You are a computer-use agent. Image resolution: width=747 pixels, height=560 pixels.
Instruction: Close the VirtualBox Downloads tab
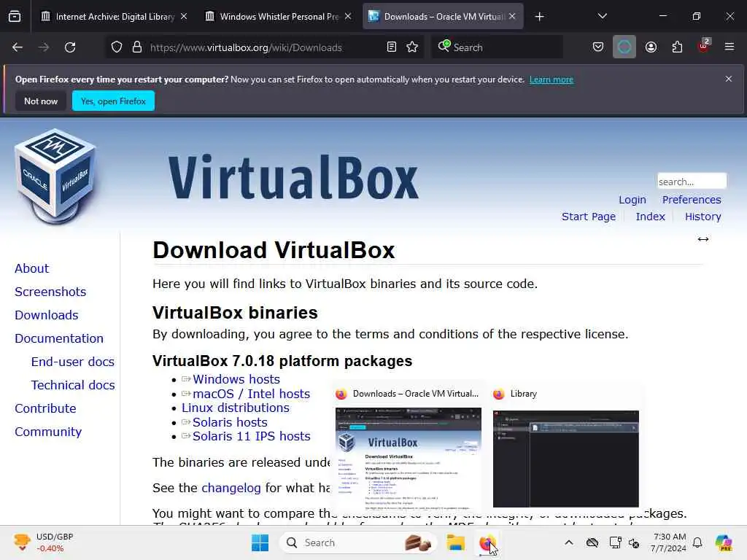coord(512,16)
